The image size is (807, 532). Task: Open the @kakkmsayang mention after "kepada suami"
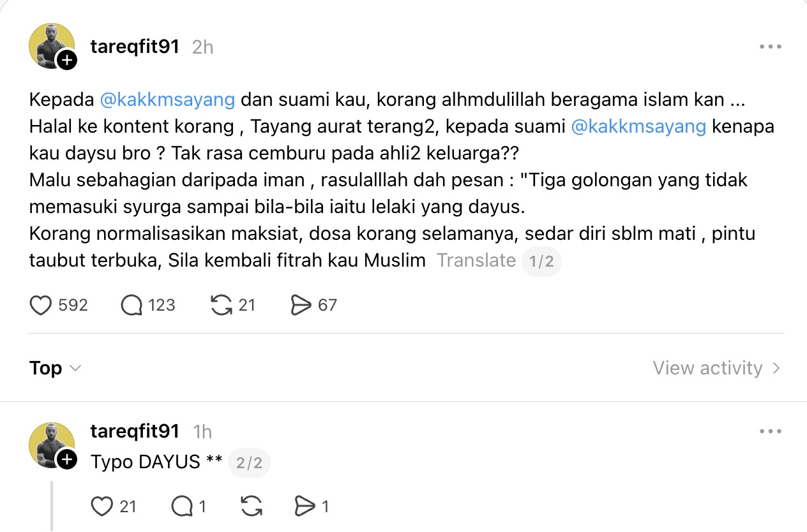[x=638, y=126]
